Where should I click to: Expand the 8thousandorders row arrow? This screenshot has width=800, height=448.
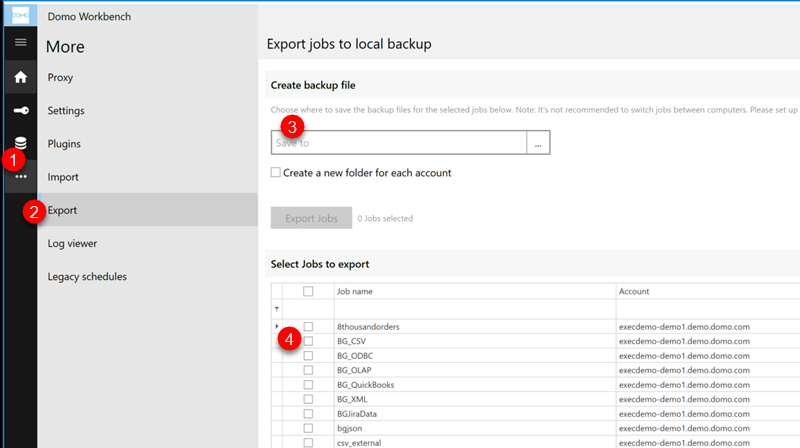[277, 326]
